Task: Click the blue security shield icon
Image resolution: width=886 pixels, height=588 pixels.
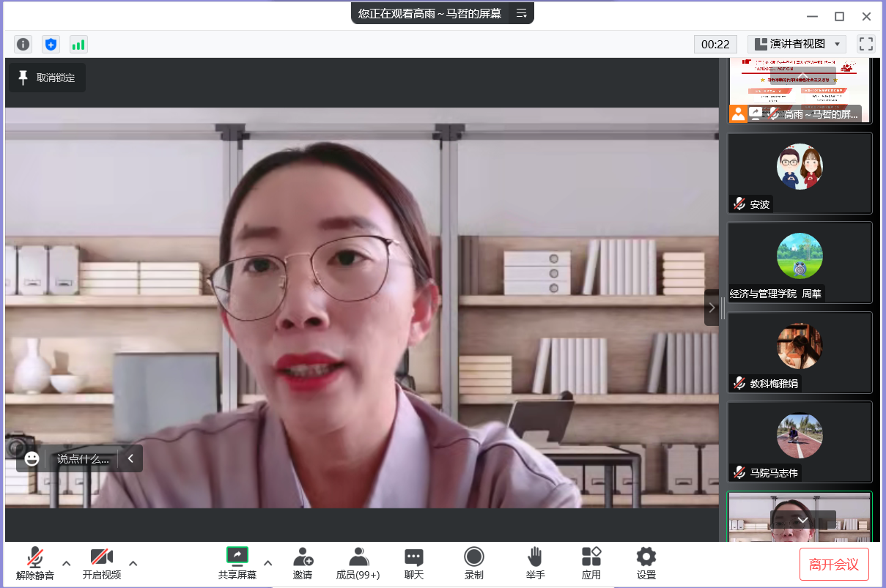Action: point(51,44)
